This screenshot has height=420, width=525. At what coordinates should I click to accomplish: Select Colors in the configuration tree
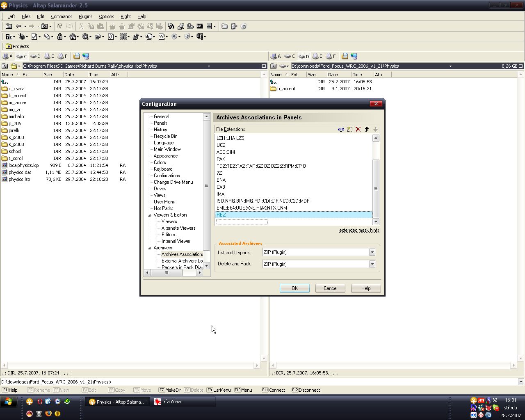pos(160,162)
